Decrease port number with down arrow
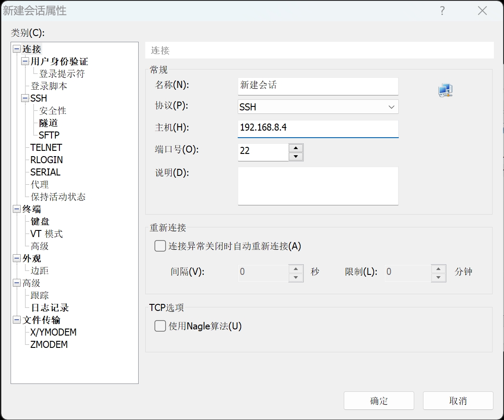Image resolution: width=504 pixels, height=420 pixels. pyautogui.click(x=296, y=157)
